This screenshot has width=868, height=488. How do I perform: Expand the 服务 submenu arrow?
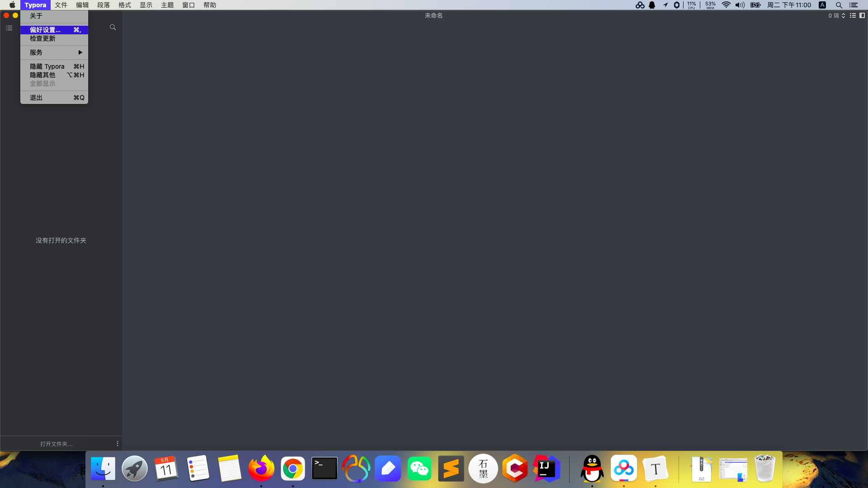(x=80, y=52)
